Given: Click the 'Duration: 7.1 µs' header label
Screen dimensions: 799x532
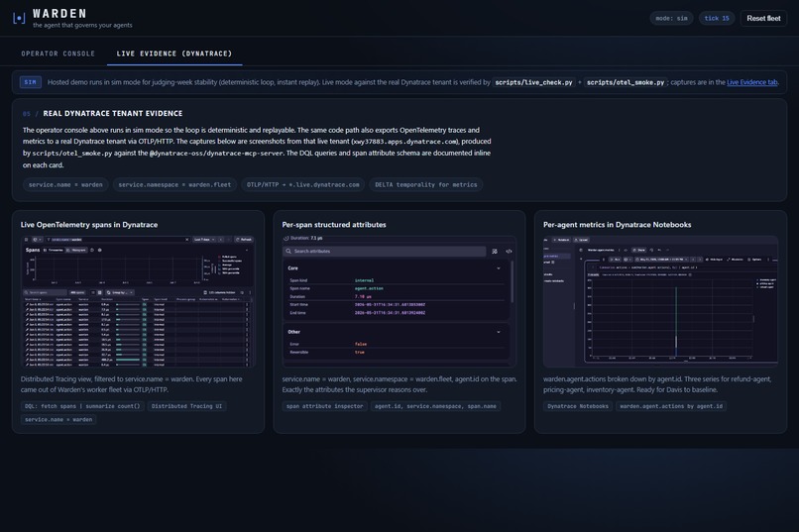Looking at the screenshot, I should [x=303, y=238].
